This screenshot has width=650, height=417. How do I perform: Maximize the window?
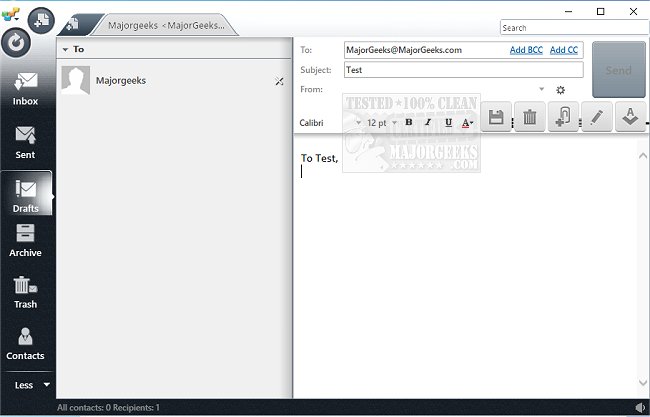click(x=600, y=12)
